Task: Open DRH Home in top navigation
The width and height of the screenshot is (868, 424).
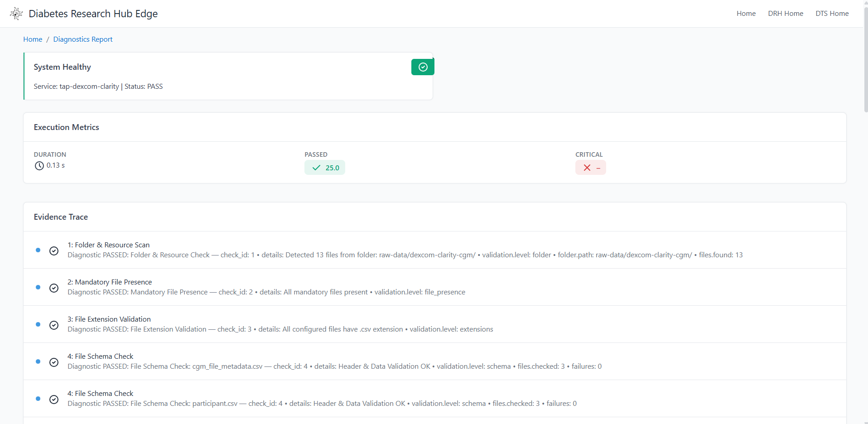Action: [x=785, y=14]
